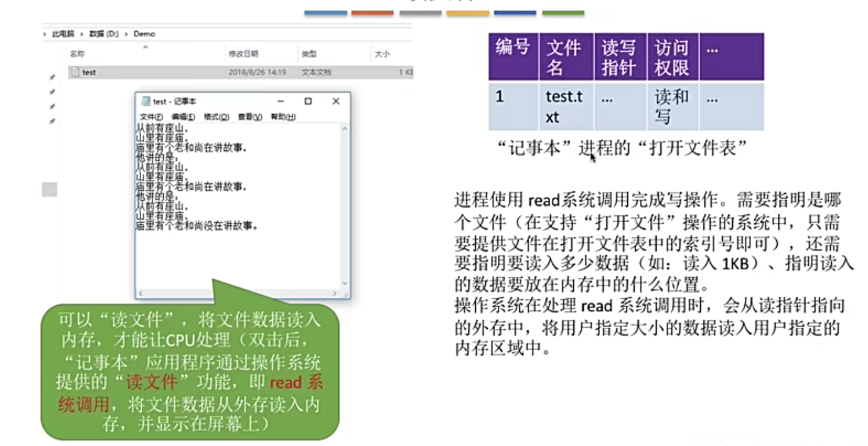Open the 帮助(H) menu in Notepad
Image resolution: width=868 pixels, height=446 pixels.
click(283, 117)
